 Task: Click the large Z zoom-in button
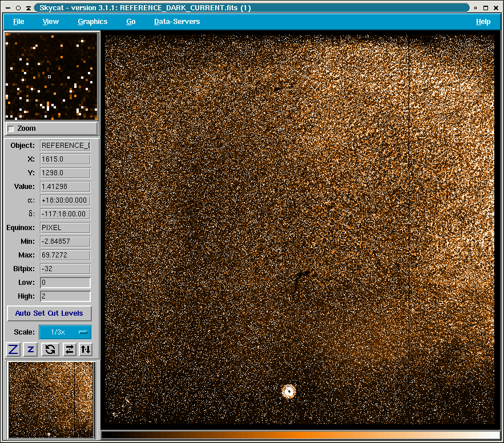13,349
